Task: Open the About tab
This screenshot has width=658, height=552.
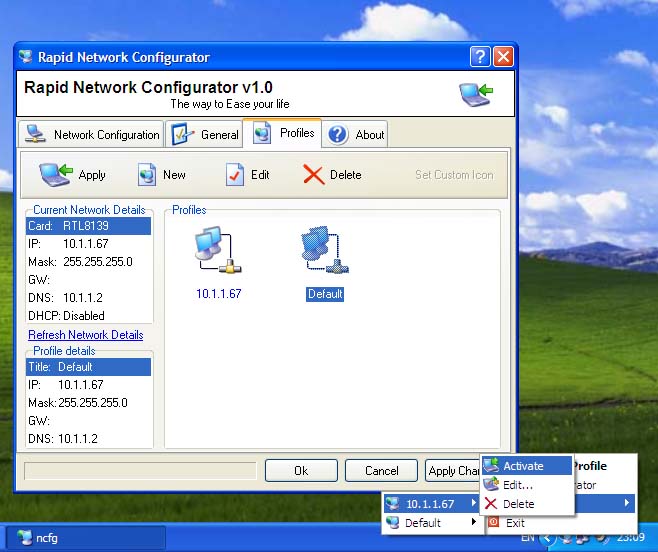Action: (x=355, y=134)
